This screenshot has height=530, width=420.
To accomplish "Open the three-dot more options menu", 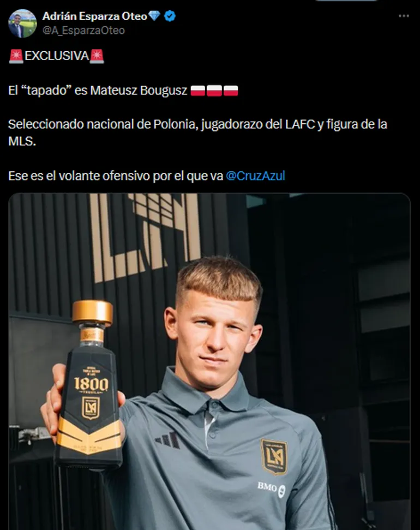I will click(404, 16).
